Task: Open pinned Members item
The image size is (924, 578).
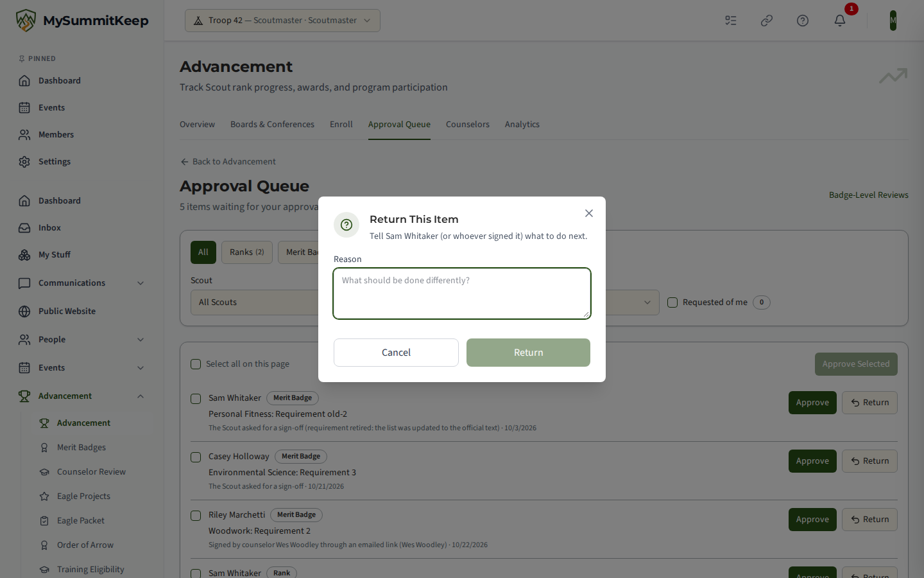Action: pos(82,135)
